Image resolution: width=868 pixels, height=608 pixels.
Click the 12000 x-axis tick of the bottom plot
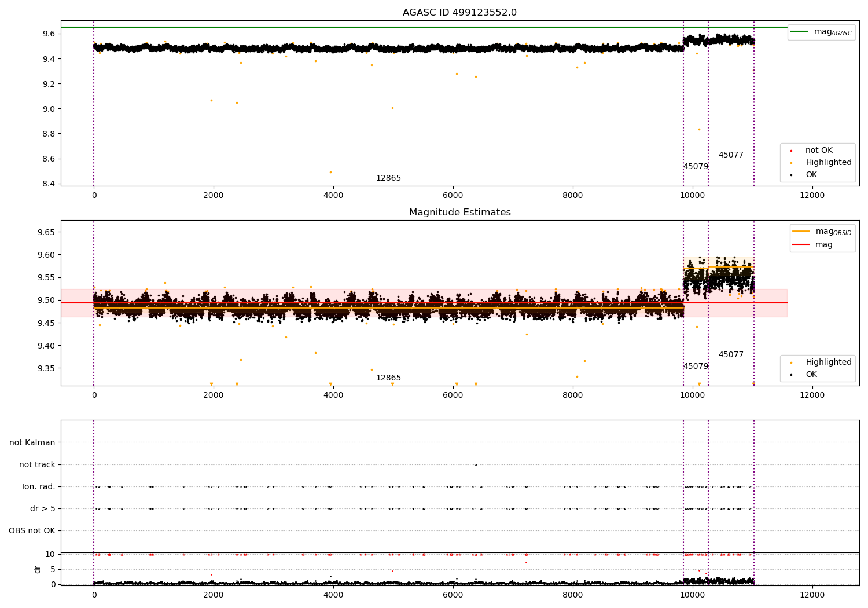pyautogui.click(x=812, y=595)
